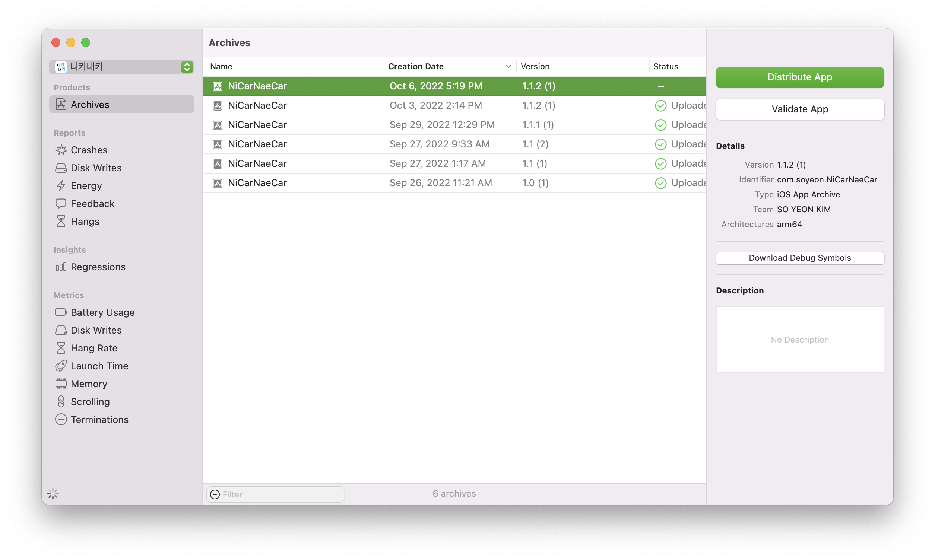
Task: Click the loading spinner at sidebar bottom
Action: click(x=53, y=494)
